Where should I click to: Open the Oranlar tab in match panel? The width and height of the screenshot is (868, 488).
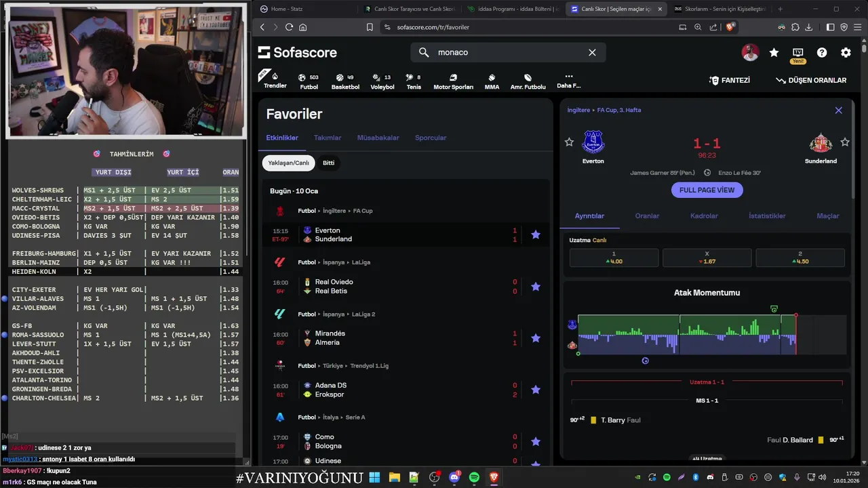(647, 216)
